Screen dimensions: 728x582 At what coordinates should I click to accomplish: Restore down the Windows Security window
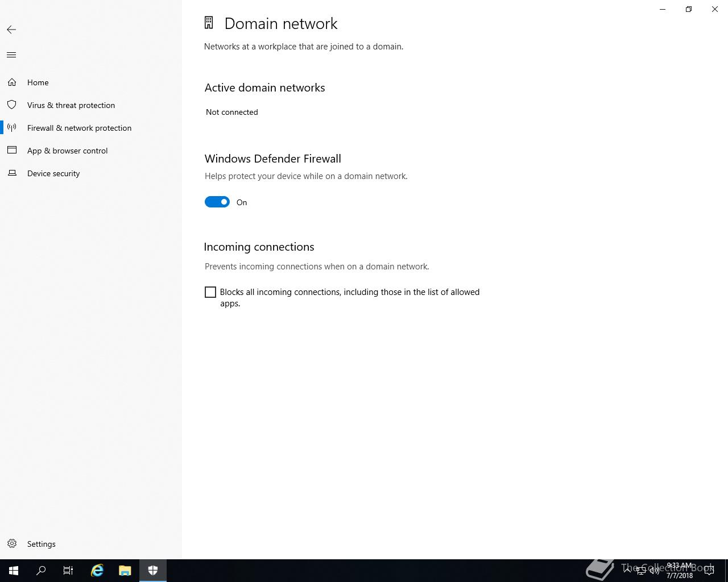689,9
